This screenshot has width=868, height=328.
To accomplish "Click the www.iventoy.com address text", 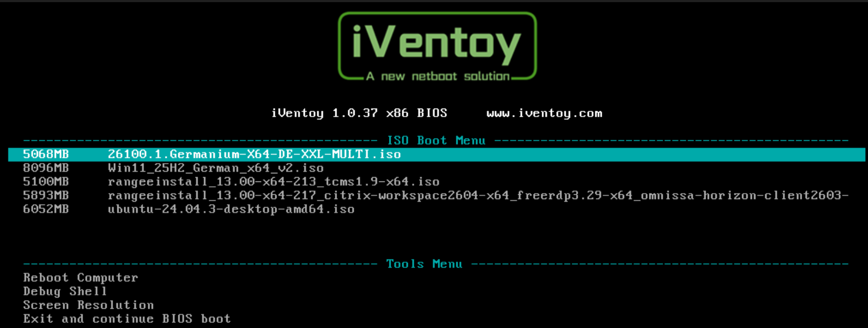I will tap(544, 113).
